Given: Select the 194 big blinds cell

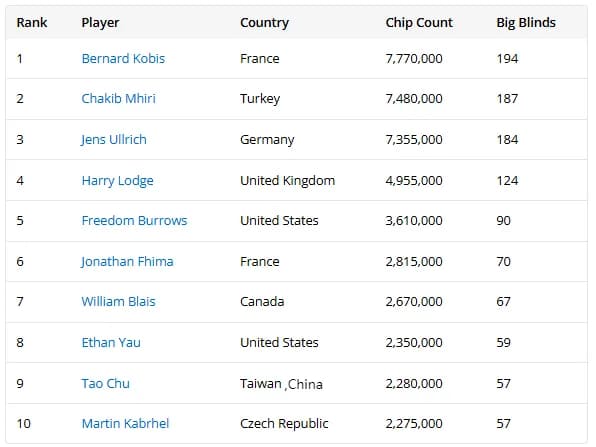Looking at the screenshot, I should [x=507, y=59].
